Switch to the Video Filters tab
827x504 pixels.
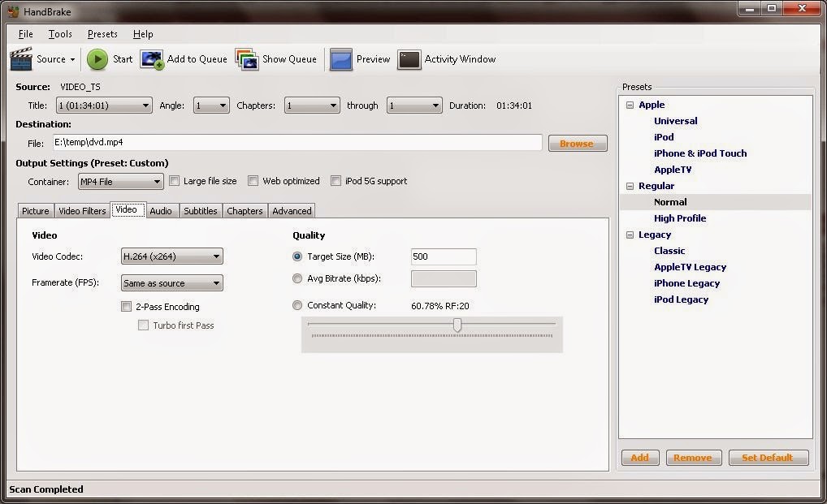click(82, 211)
